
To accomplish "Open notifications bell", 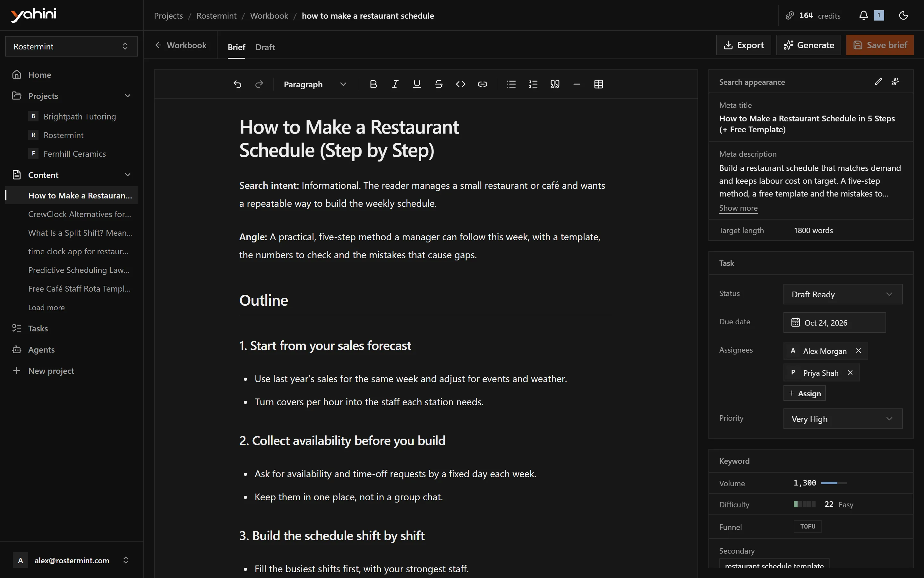I will (x=863, y=15).
